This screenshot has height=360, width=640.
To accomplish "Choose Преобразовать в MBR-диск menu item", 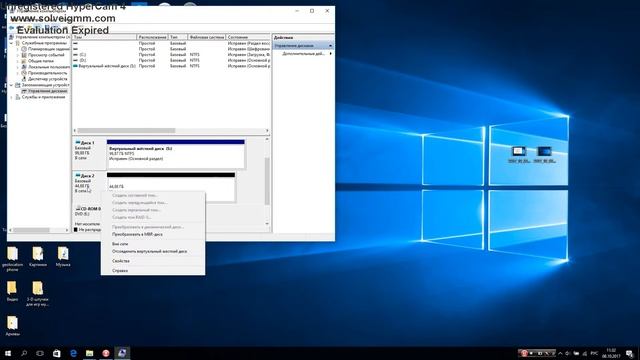I will [x=153, y=234].
